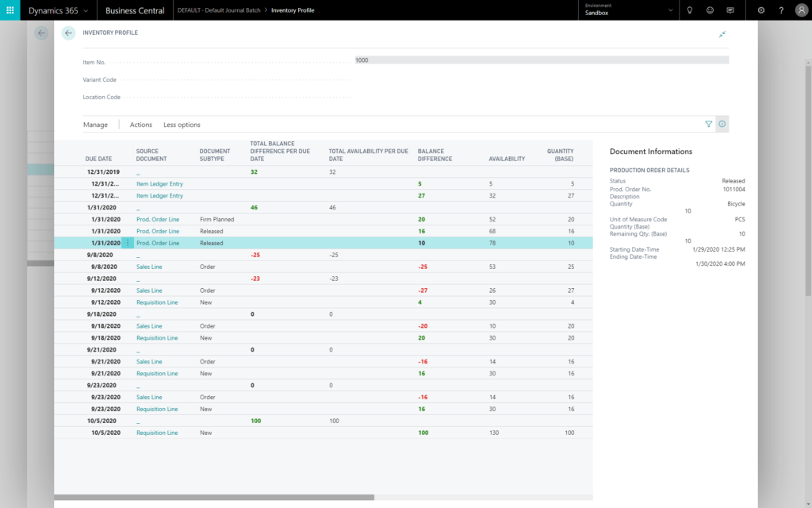Open the Manage menu
This screenshot has width=812, height=508.
coord(95,125)
